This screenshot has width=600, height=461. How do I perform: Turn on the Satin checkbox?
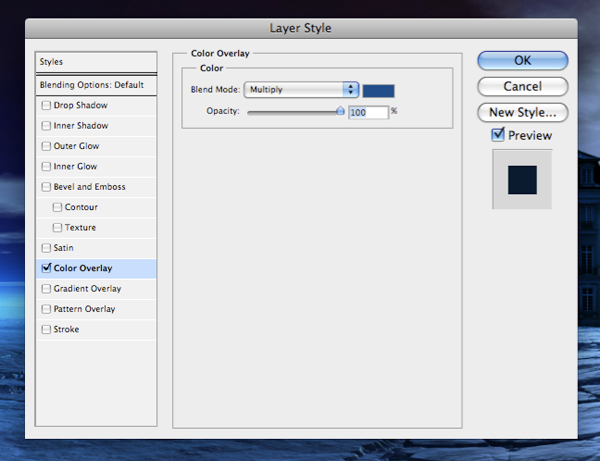tap(46, 248)
